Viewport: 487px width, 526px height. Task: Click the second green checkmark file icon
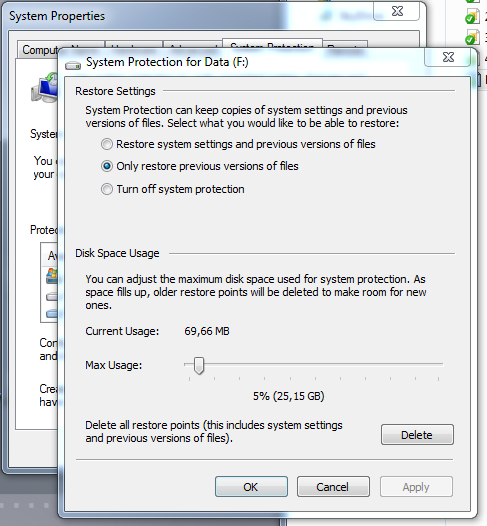click(x=473, y=37)
